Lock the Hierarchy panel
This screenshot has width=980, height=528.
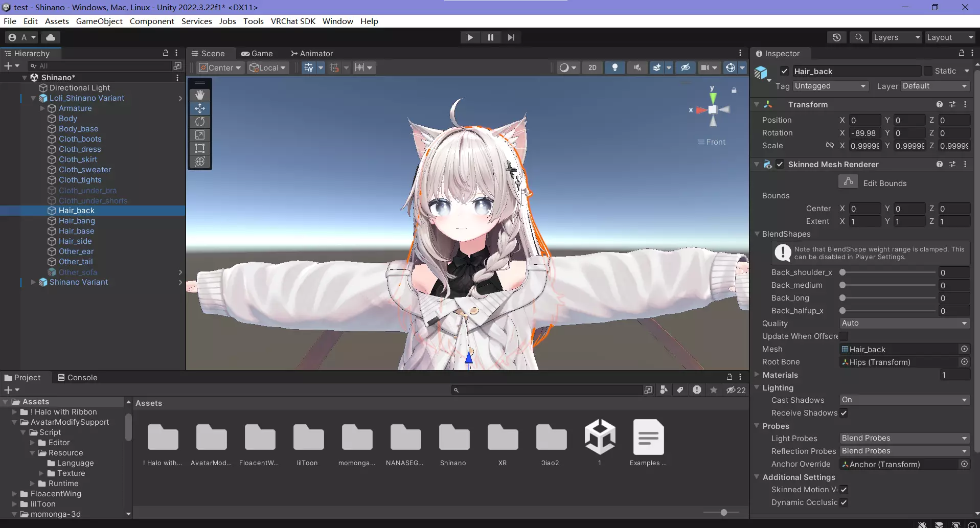pos(166,53)
